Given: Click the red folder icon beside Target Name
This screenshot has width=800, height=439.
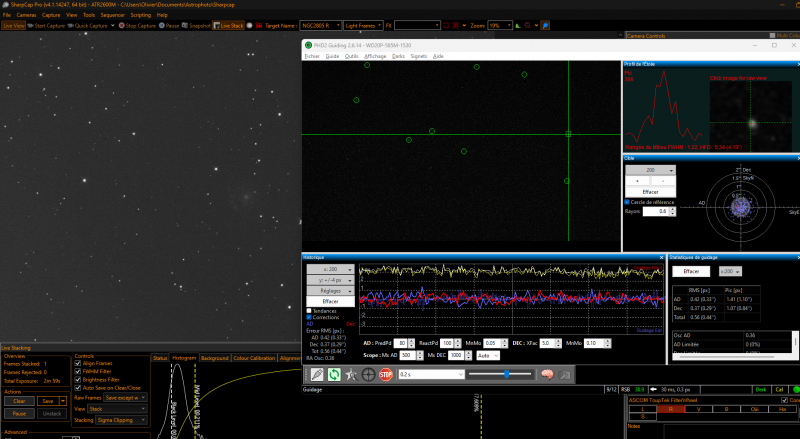Looking at the screenshot, I should [259, 26].
